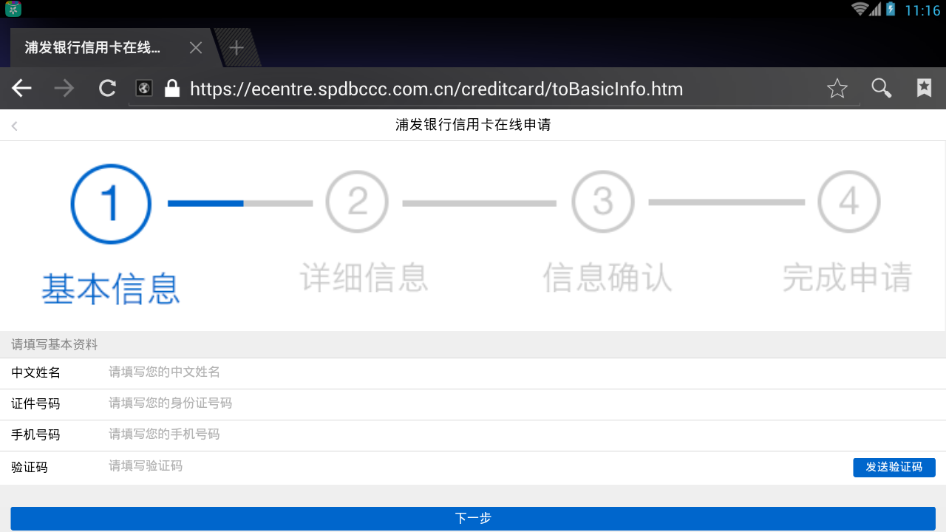Tap the page back chevron
The height and width of the screenshot is (532, 946).
click(14, 125)
